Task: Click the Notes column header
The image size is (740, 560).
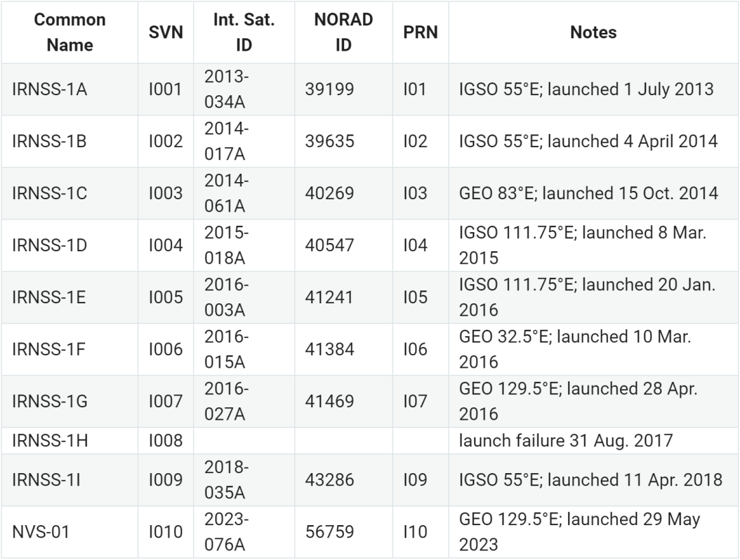Action: click(x=593, y=32)
